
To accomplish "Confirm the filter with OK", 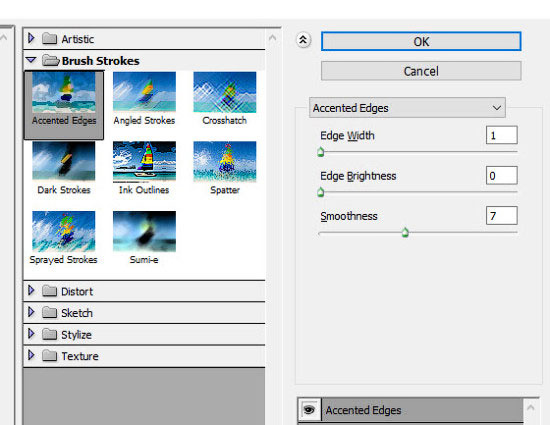I will [x=421, y=41].
